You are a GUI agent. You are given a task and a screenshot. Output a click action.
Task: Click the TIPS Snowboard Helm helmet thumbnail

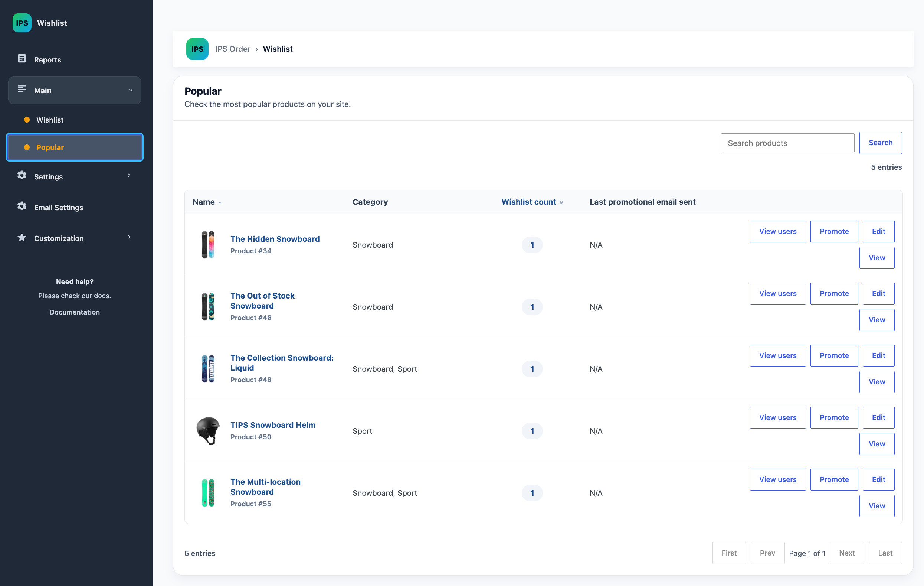click(208, 431)
